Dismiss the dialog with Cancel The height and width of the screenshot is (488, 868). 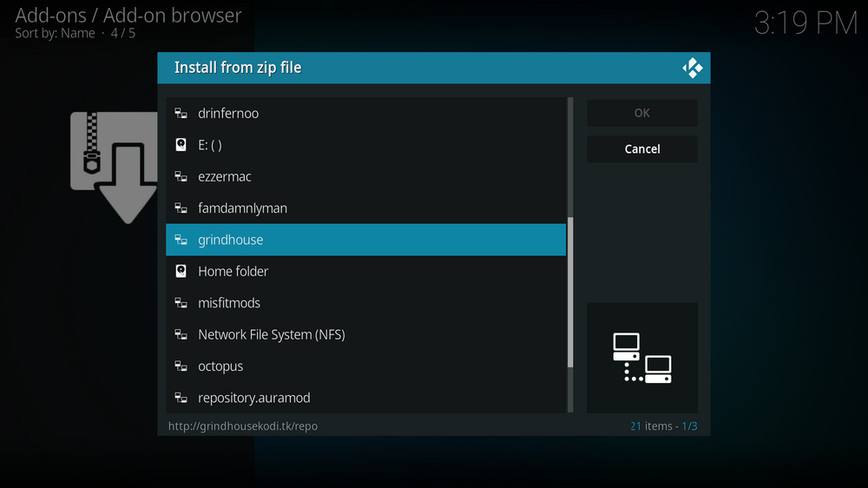coord(642,149)
